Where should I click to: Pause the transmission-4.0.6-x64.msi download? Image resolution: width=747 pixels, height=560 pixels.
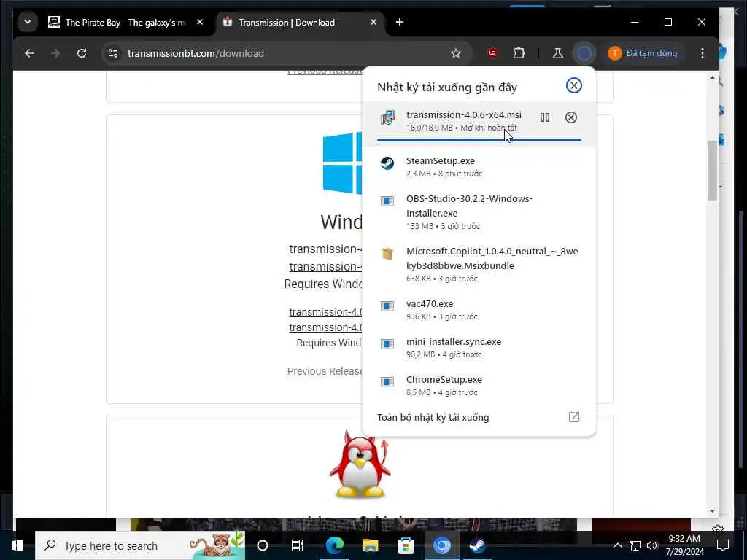(x=544, y=117)
